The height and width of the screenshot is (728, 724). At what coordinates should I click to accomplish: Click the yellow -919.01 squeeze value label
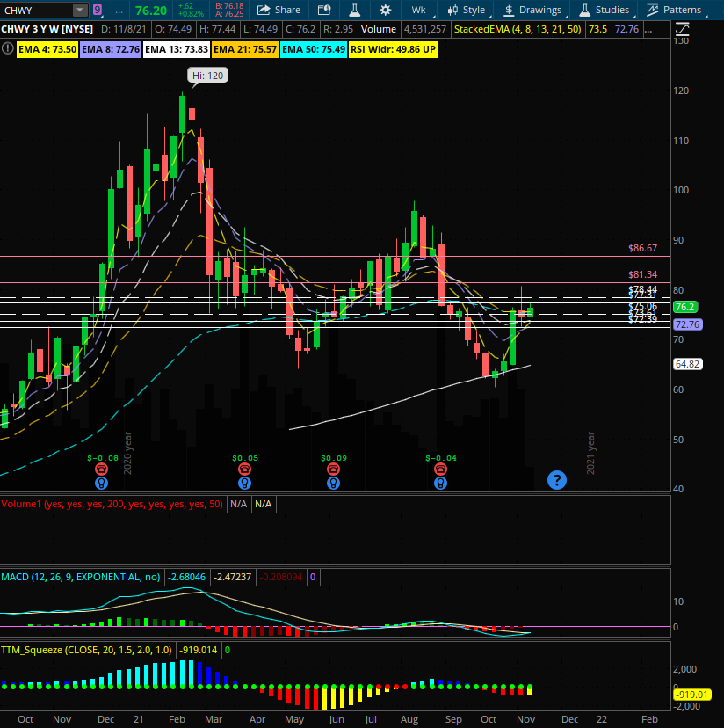tap(691, 695)
